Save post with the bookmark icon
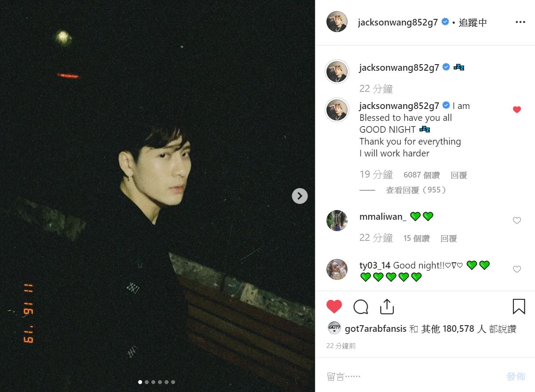 [x=519, y=306]
